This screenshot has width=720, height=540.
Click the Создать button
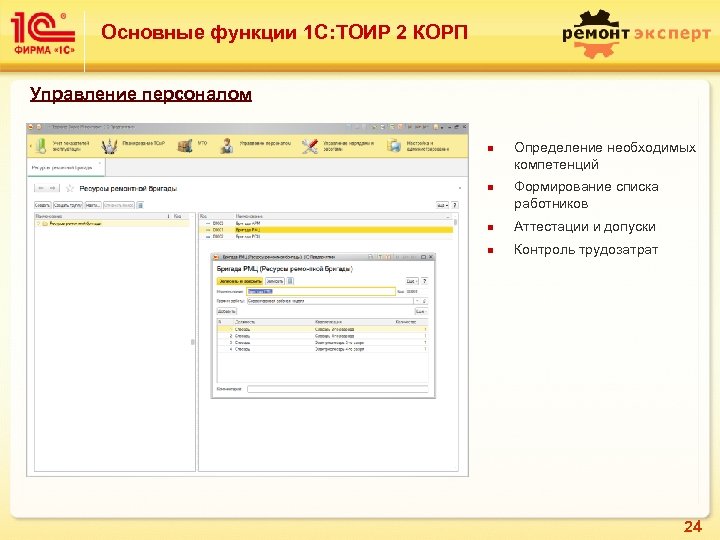click(43, 205)
